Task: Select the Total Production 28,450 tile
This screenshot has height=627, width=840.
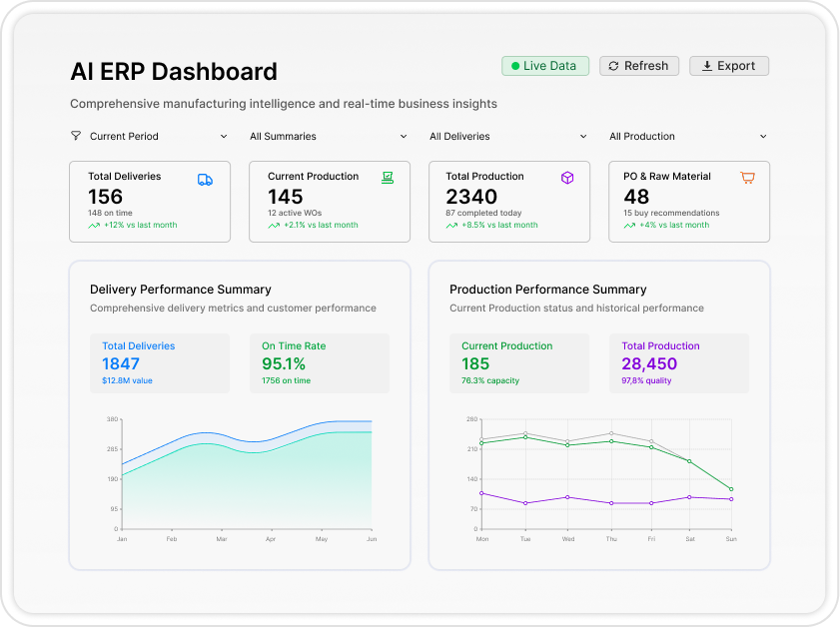Action: tap(679, 363)
